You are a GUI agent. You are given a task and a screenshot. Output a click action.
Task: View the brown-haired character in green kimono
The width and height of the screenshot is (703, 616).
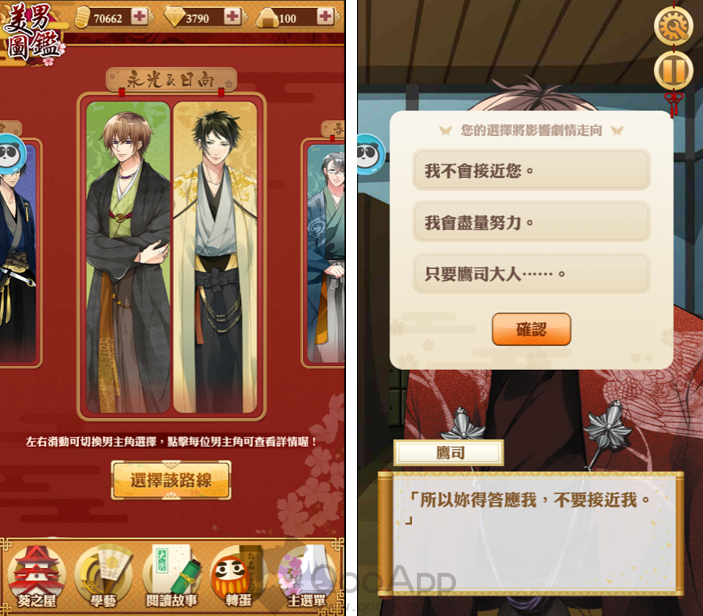(x=128, y=257)
